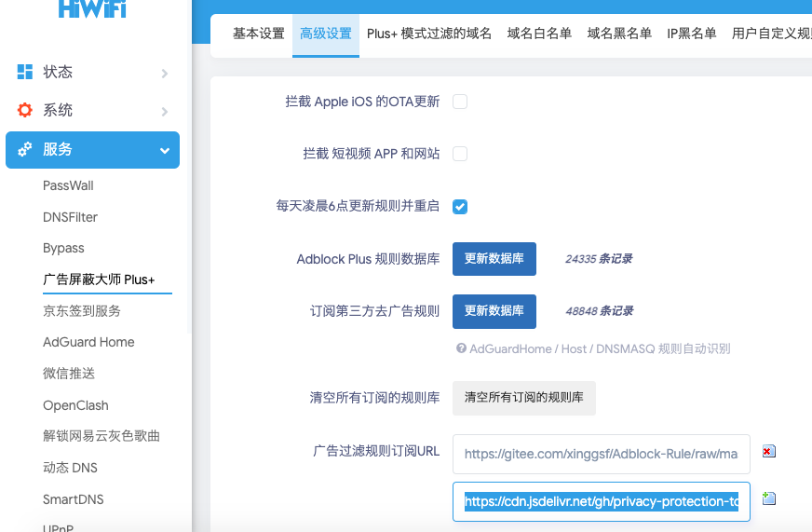Toggle 拦截 短视频 APP 和网站 checkbox
This screenshot has width=812, height=532.
tap(460, 154)
